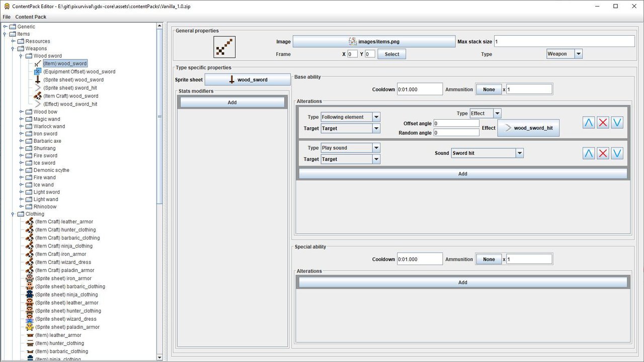This screenshot has height=362, width=644.
Task: Click the special ability Ammunition None button
Action: (x=489, y=259)
